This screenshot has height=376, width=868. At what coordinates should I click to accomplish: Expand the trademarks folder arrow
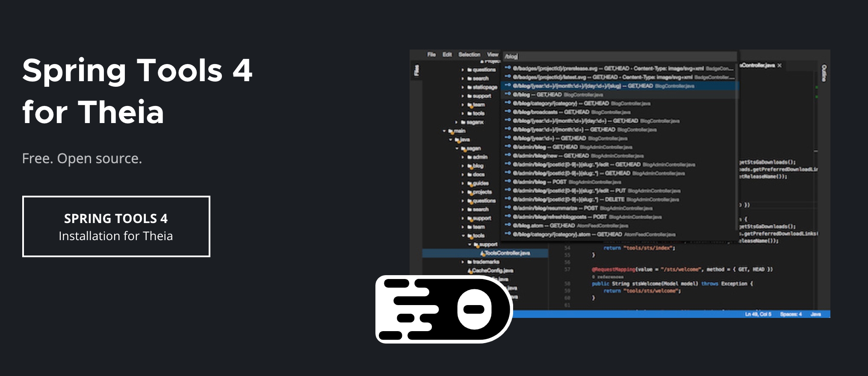(x=463, y=262)
